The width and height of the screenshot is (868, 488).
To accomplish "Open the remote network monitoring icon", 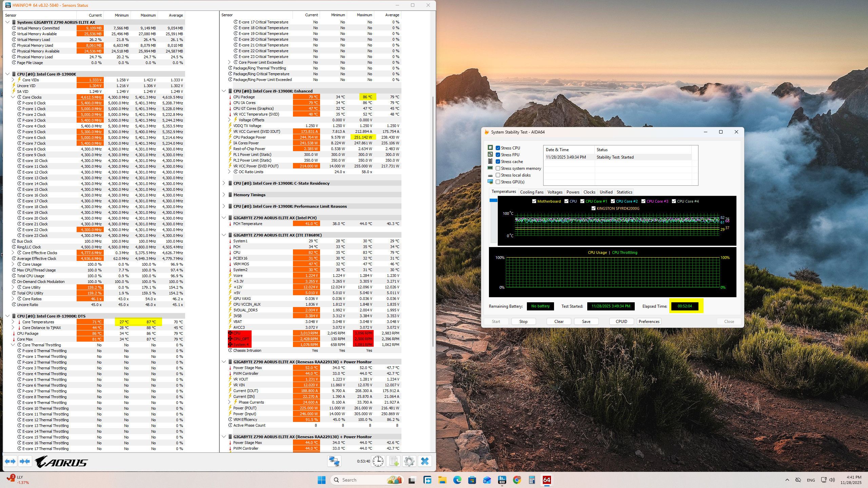I will 334,461.
